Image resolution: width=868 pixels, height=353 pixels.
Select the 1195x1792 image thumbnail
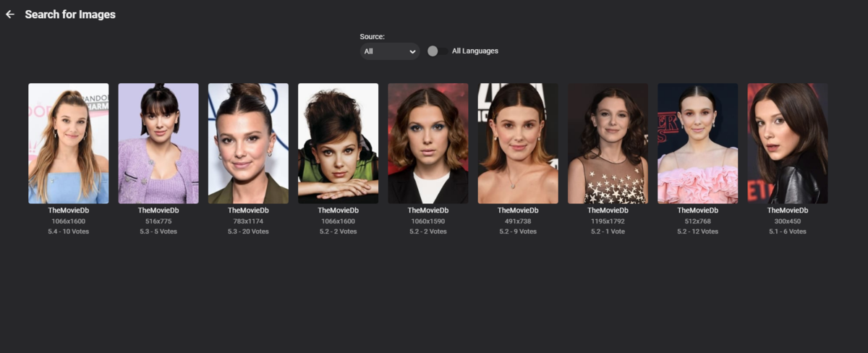pyautogui.click(x=608, y=143)
